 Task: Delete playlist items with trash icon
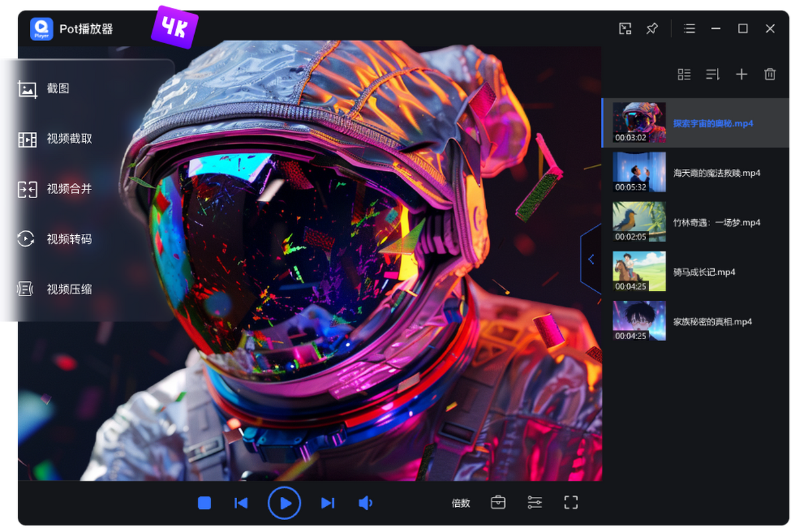[x=770, y=74]
